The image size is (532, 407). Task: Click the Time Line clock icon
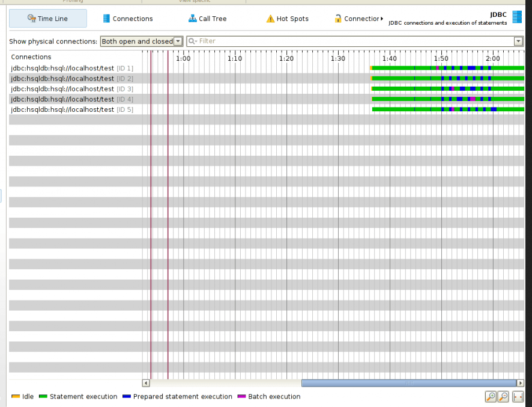pos(32,19)
